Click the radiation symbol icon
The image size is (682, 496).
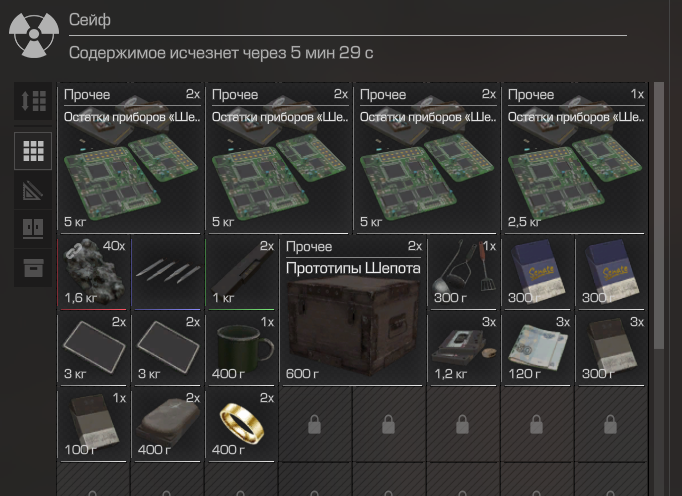pos(34,35)
